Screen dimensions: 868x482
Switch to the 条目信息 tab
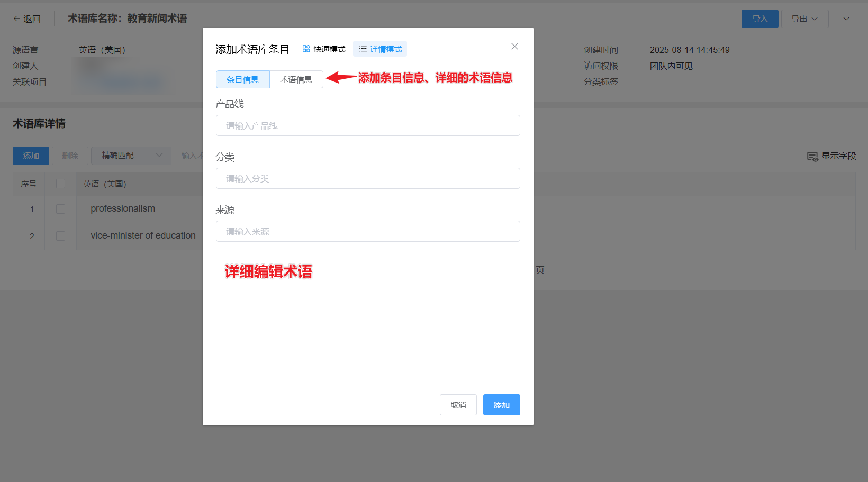tap(243, 79)
